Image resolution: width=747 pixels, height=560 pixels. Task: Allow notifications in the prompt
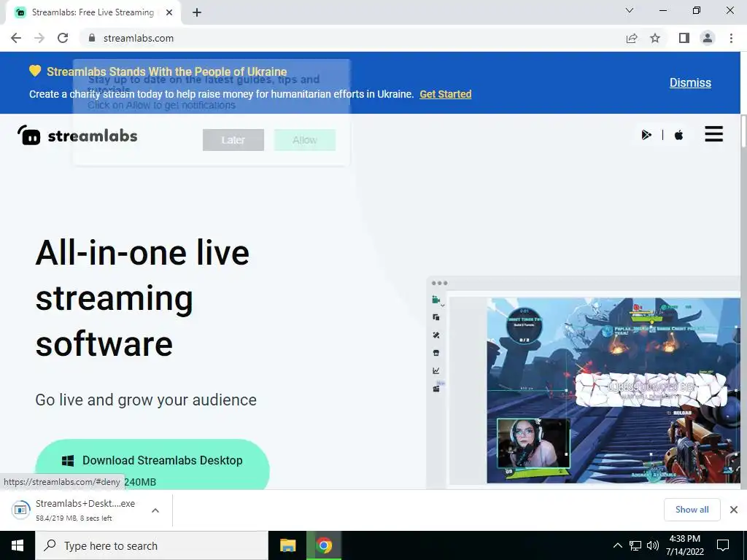click(305, 140)
